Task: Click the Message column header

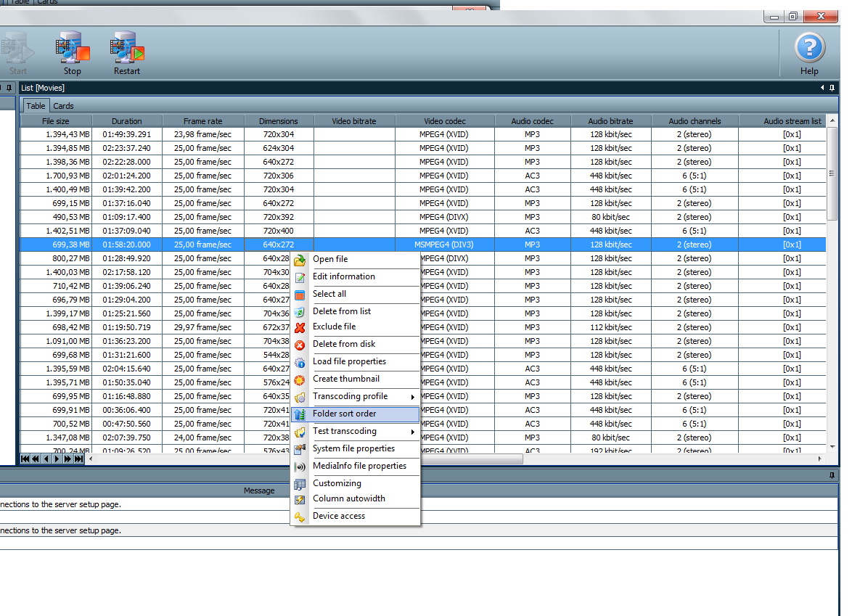Action: point(259,490)
